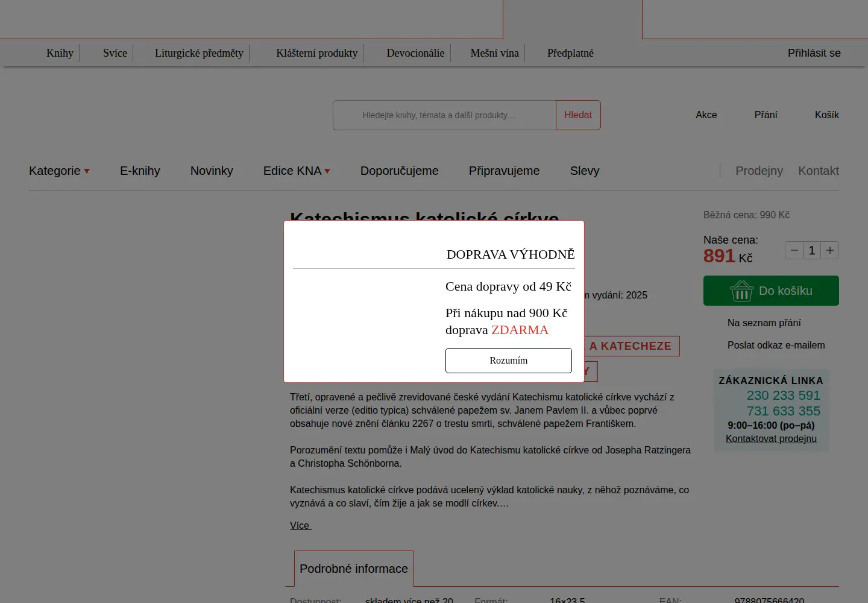Expand the Edice KNA dropdown

(x=297, y=171)
